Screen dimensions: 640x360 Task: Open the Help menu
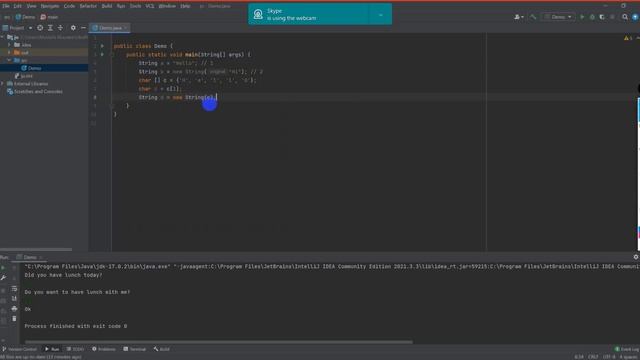click(185, 6)
